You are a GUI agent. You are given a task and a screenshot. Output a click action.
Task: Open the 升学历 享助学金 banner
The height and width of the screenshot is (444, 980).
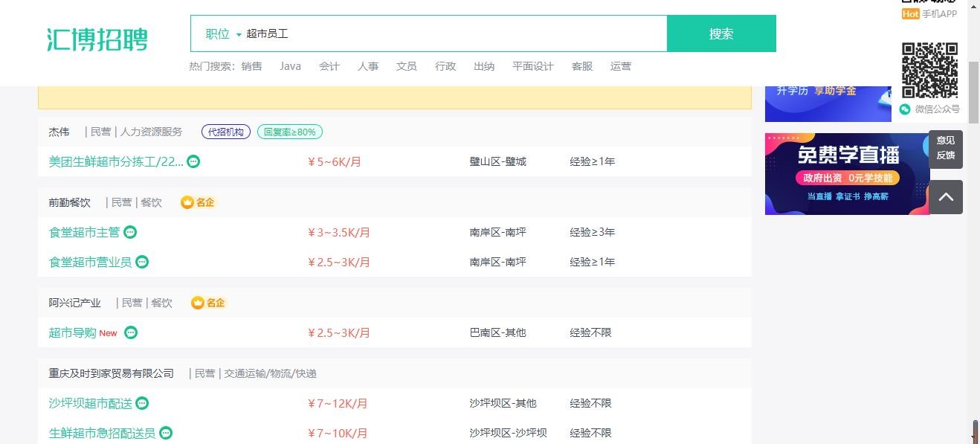pyautogui.click(x=828, y=103)
